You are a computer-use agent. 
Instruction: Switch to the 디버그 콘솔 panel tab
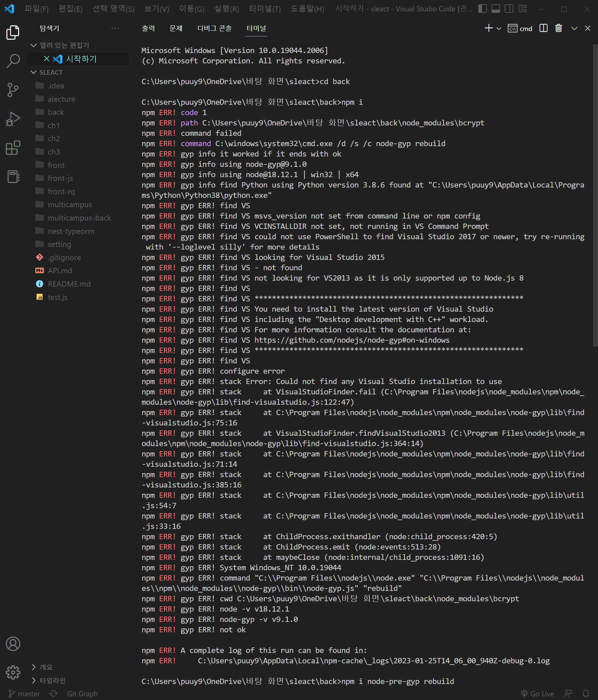click(x=214, y=28)
